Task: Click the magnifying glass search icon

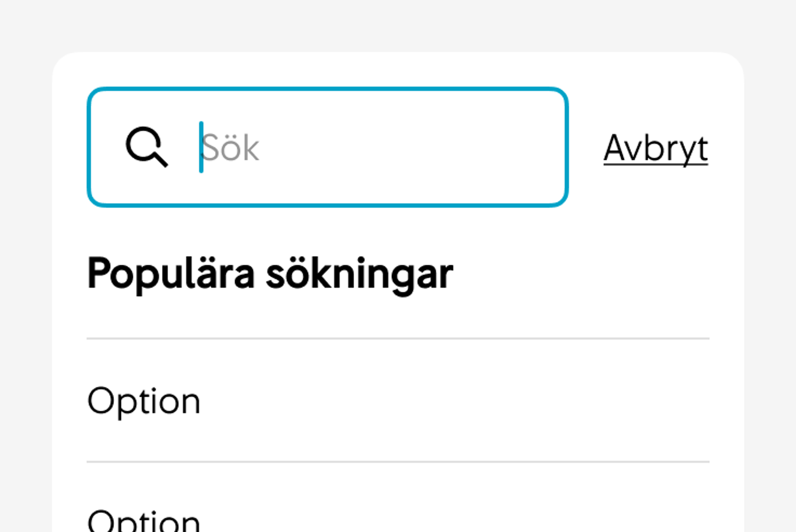Action: (x=147, y=147)
